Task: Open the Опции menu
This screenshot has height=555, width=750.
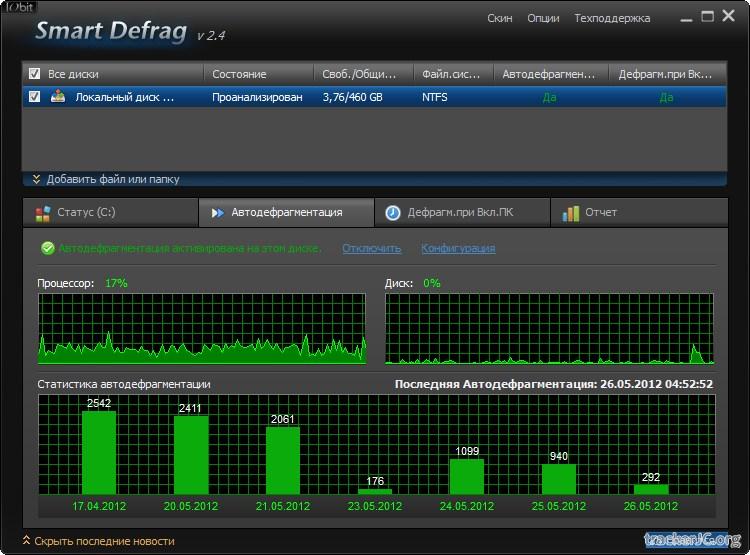Action: coord(543,18)
